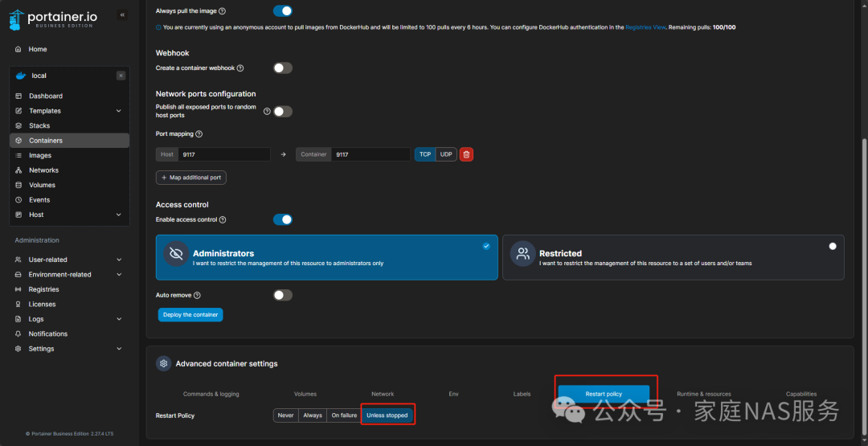Select TCP protocol for port mapping
This screenshot has width=868, height=446.
[425, 154]
